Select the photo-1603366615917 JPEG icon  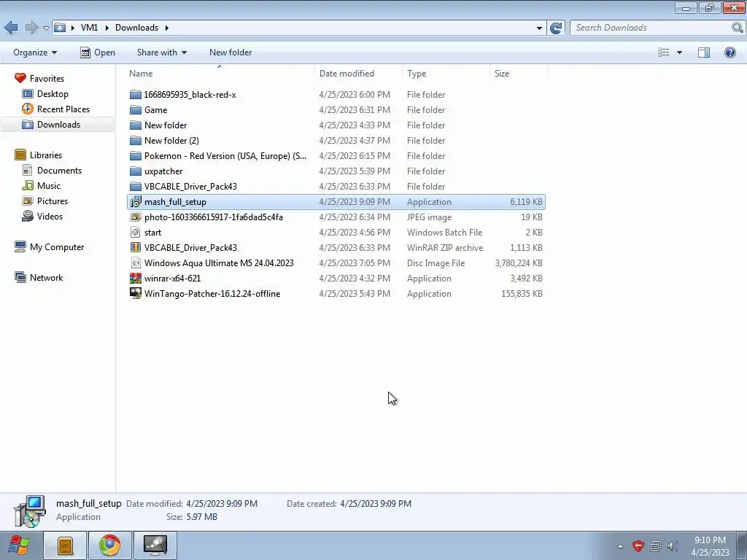coord(136,217)
